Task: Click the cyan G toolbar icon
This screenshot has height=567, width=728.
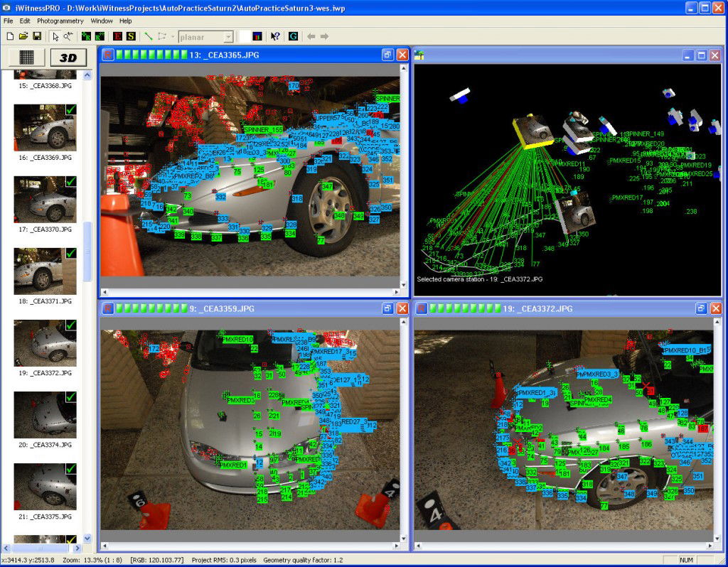Action: 293,36
